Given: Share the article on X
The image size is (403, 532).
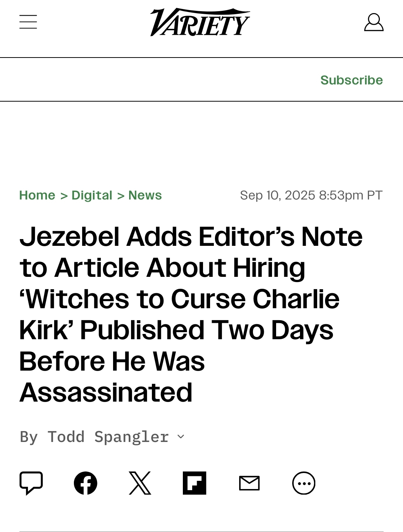Looking at the screenshot, I should tap(140, 483).
